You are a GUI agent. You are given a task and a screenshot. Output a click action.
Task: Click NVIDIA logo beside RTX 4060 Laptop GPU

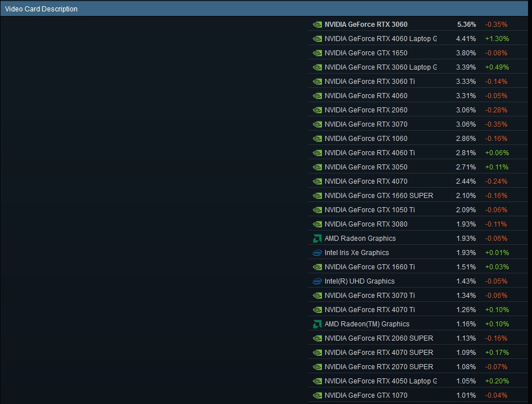coord(317,39)
